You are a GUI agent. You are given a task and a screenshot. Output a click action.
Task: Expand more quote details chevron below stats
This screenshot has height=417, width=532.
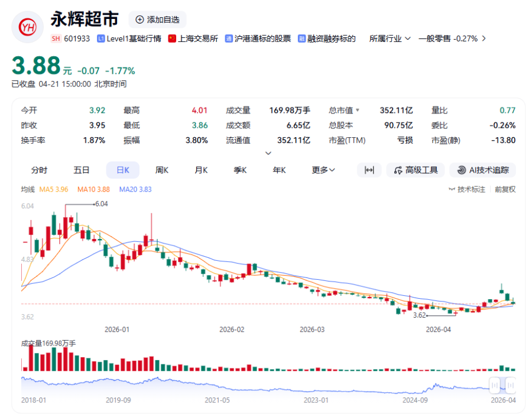(268, 153)
